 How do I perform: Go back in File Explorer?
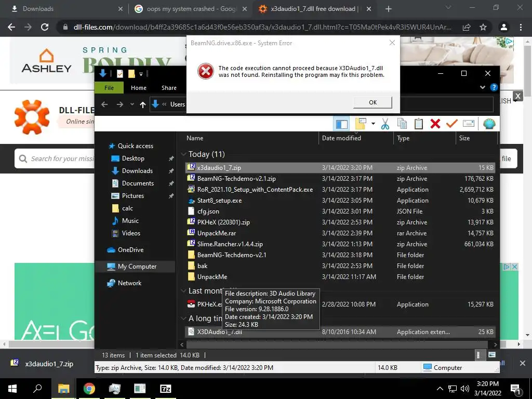coord(104,104)
